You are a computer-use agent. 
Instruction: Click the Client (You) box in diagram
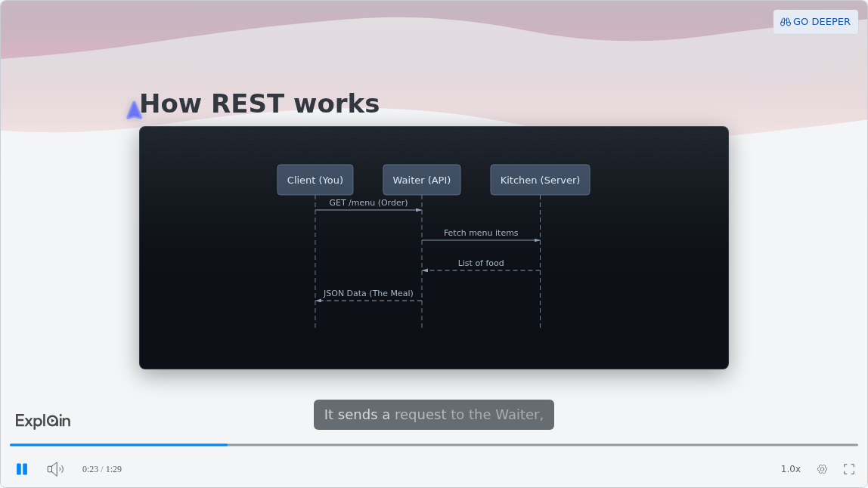(315, 180)
